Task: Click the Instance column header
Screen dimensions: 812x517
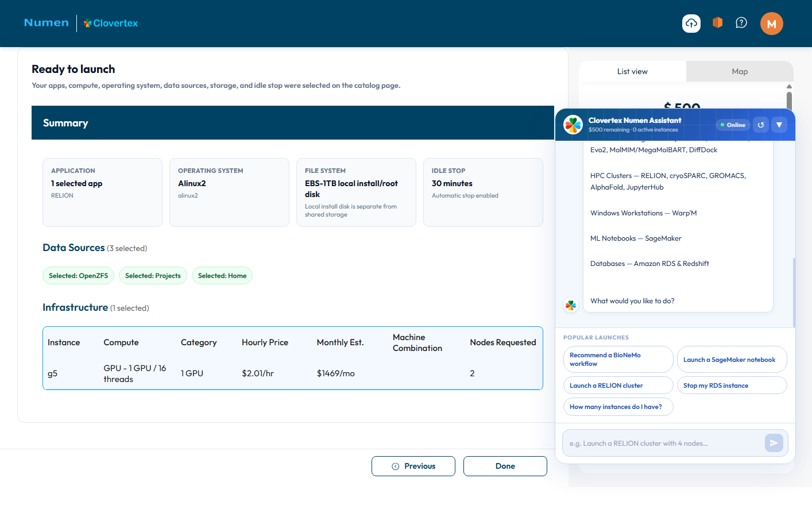Action: pos(64,342)
